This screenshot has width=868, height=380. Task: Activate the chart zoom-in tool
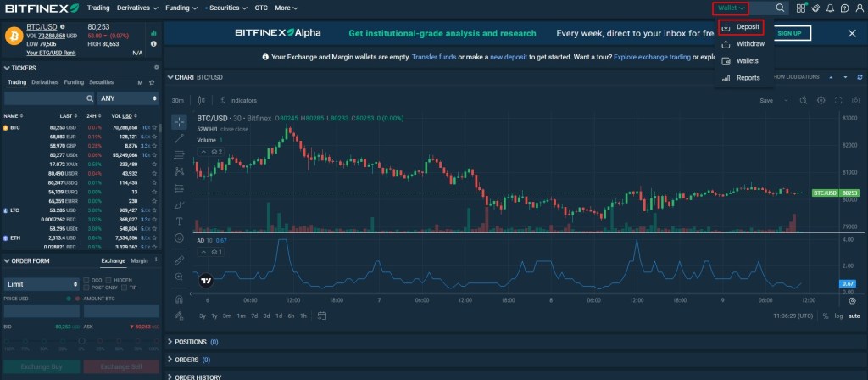coord(179,277)
